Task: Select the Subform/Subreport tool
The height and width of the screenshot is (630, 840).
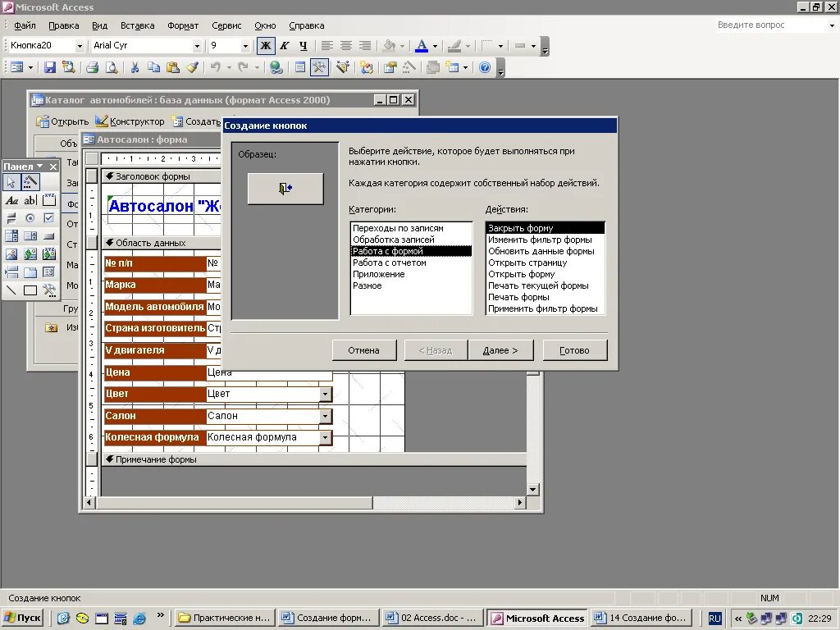Action: pos(48,272)
